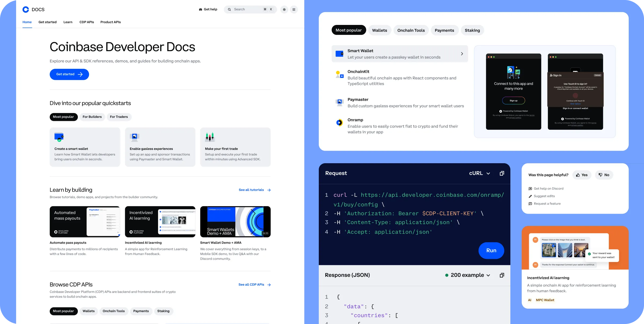This screenshot has height=324, width=644.
Task: Open Enable gasless experiences card title
Action: pos(151,149)
